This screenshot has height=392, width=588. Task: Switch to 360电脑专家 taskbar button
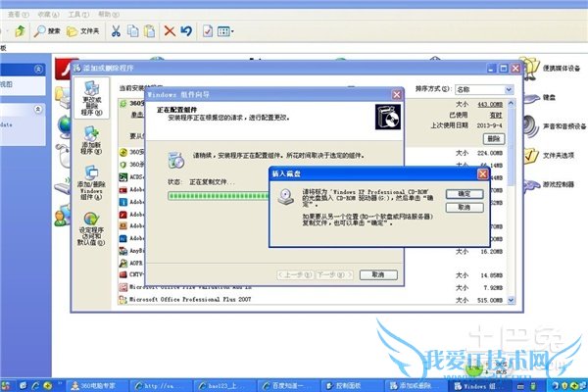tap(98, 386)
